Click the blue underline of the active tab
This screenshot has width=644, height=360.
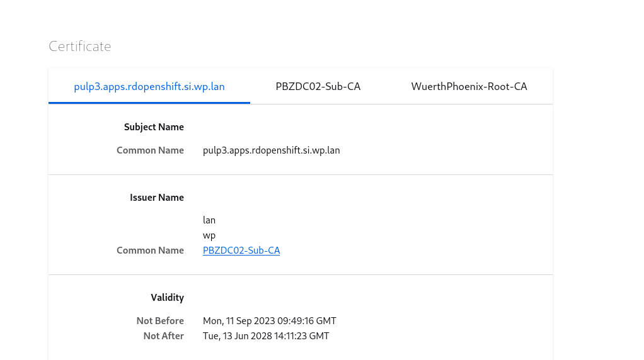pos(149,103)
